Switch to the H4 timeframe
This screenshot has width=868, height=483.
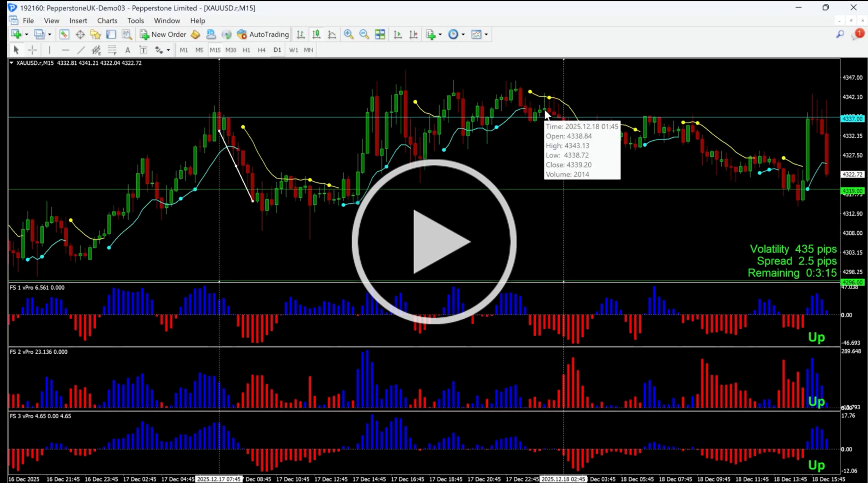(261, 50)
